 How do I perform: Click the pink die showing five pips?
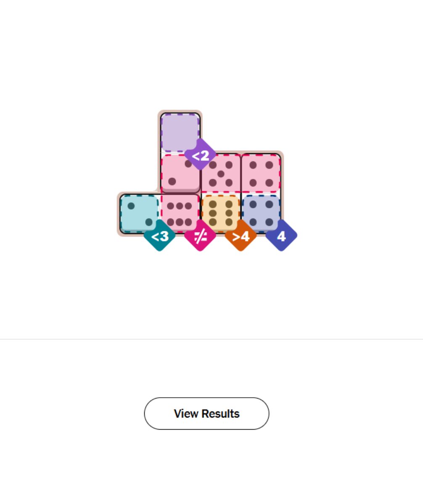coord(221,173)
